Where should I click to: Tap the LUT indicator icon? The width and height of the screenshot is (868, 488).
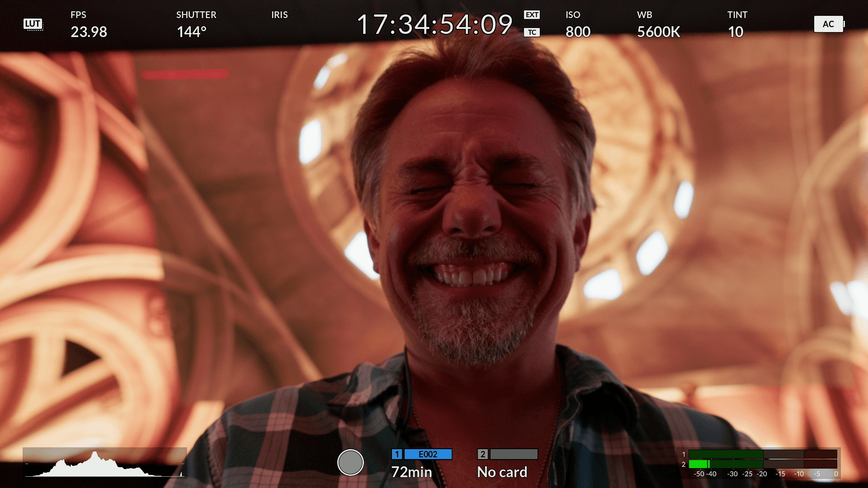[33, 24]
